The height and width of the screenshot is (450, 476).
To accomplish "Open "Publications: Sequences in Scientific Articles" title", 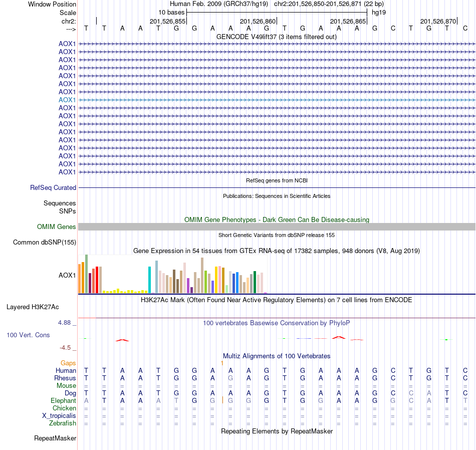I will coord(277,196).
